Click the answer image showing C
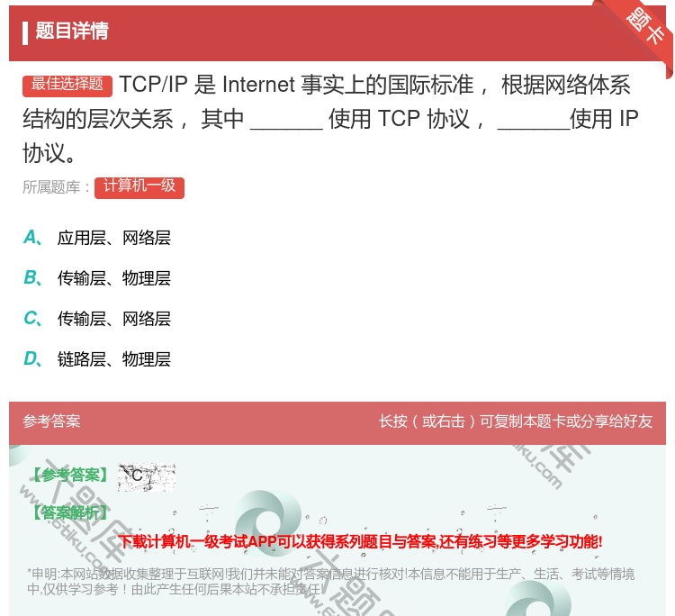 point(147,477)
